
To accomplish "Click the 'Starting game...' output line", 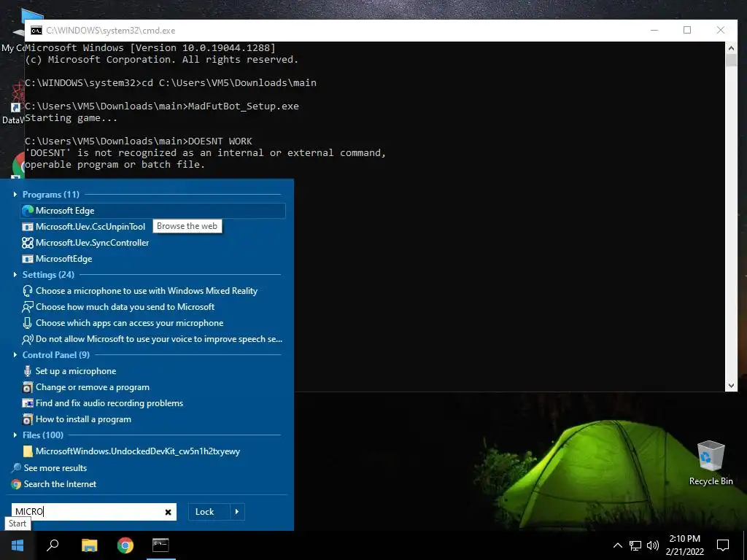I will [x=71, y=118].
